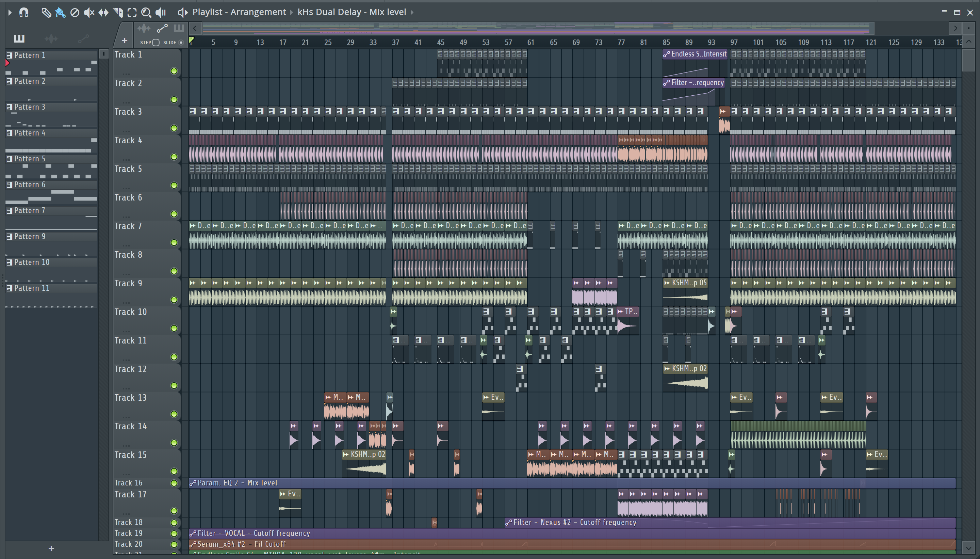Select the Delete tool icon
The width and height of the screenshot is (980, 559).
coord(75,13)
